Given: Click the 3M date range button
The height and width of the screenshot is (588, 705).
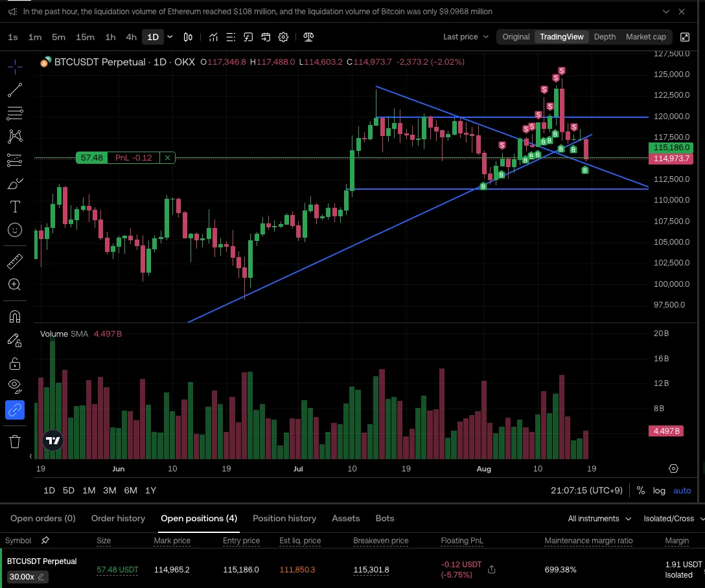Looking at the screenshot, I should [x=110, y=490].
